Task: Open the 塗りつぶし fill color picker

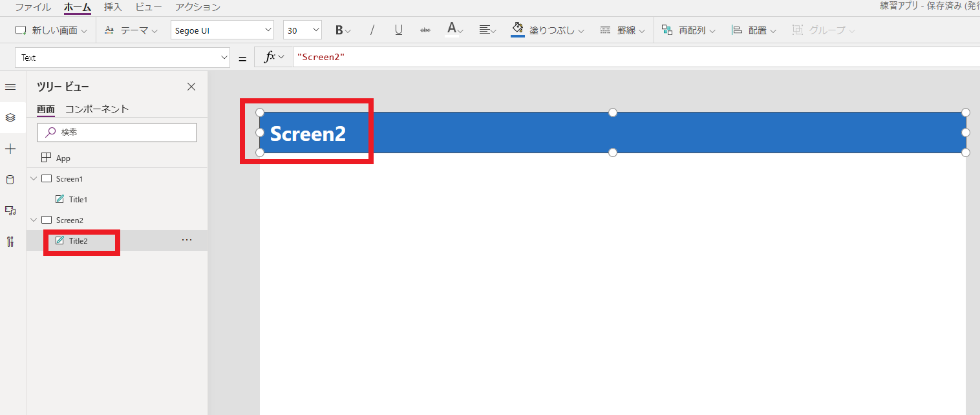Action: pos(548,30)
